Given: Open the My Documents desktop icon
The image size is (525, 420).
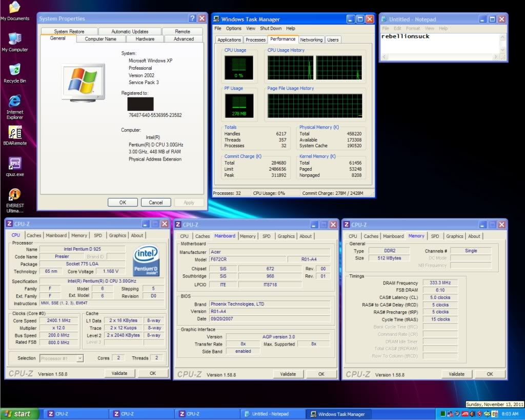Looking at the screenshot, I should 15,11.
